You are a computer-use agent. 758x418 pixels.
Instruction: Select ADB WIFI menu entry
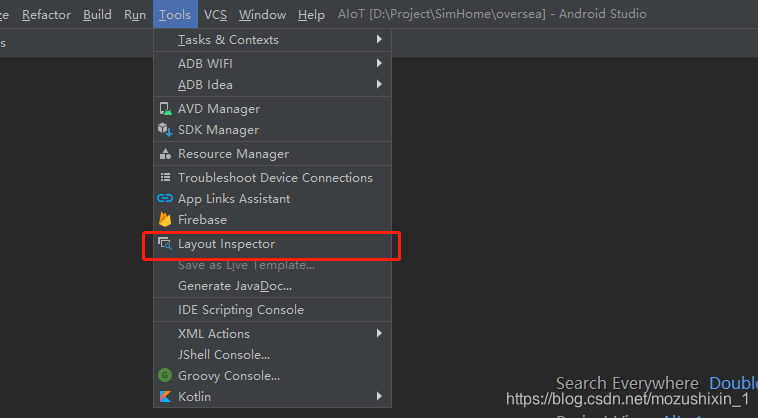[272, 63]
